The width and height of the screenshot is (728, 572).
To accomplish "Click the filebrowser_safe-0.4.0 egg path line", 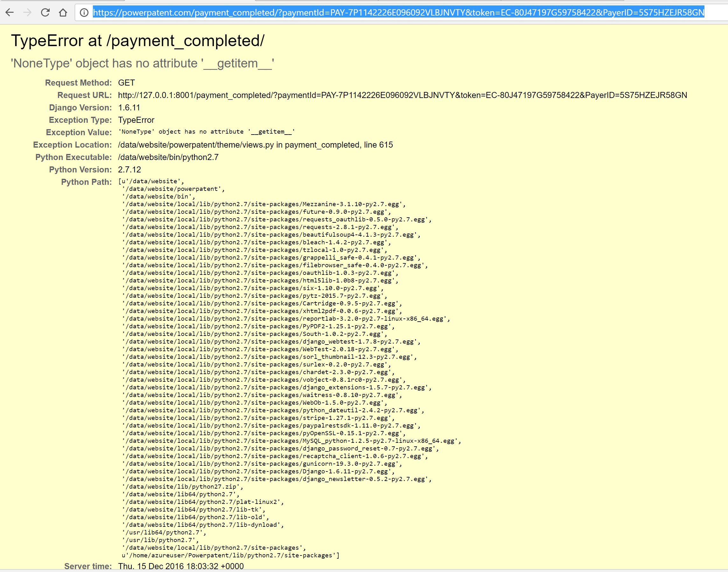I will 275,266.
